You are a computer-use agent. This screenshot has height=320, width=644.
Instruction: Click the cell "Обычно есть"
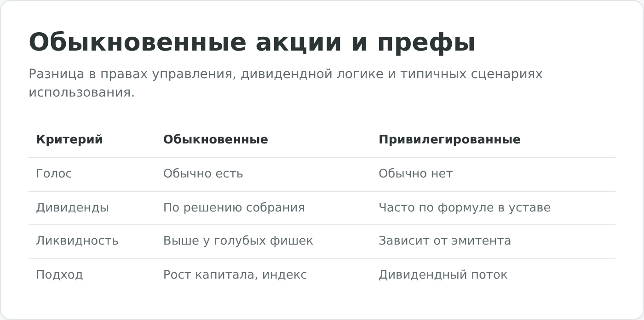click(203, 174)
